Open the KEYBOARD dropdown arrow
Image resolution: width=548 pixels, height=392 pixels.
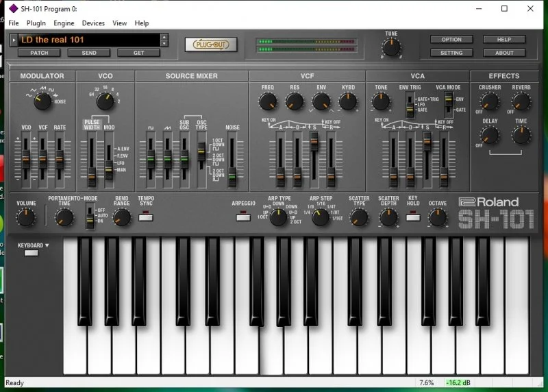[x=47, y=245]
